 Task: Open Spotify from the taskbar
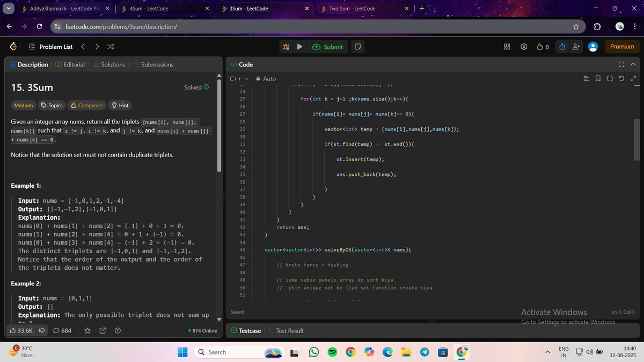[332, 352]
